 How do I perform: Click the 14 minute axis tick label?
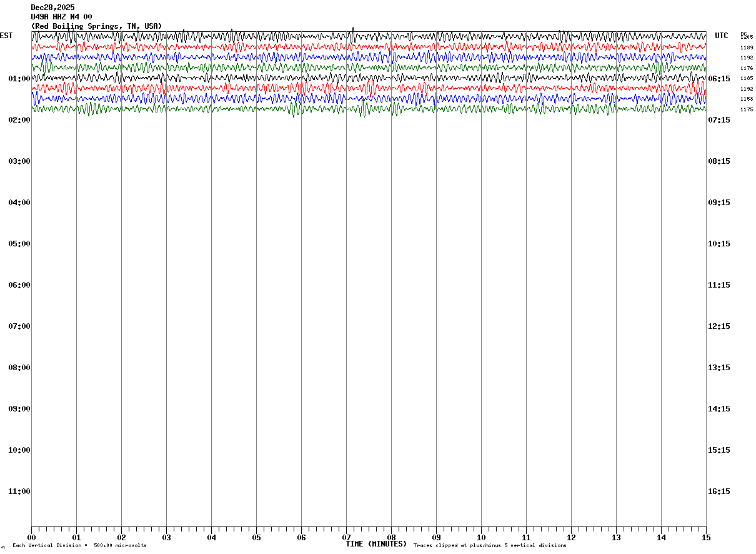coord(661,538)
